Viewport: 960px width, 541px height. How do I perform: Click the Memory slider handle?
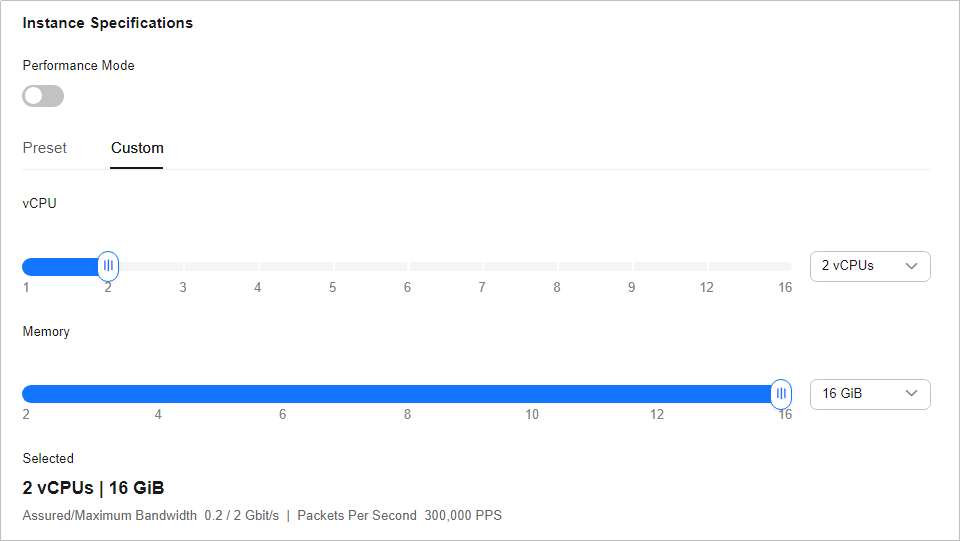[x=781, y=394]
